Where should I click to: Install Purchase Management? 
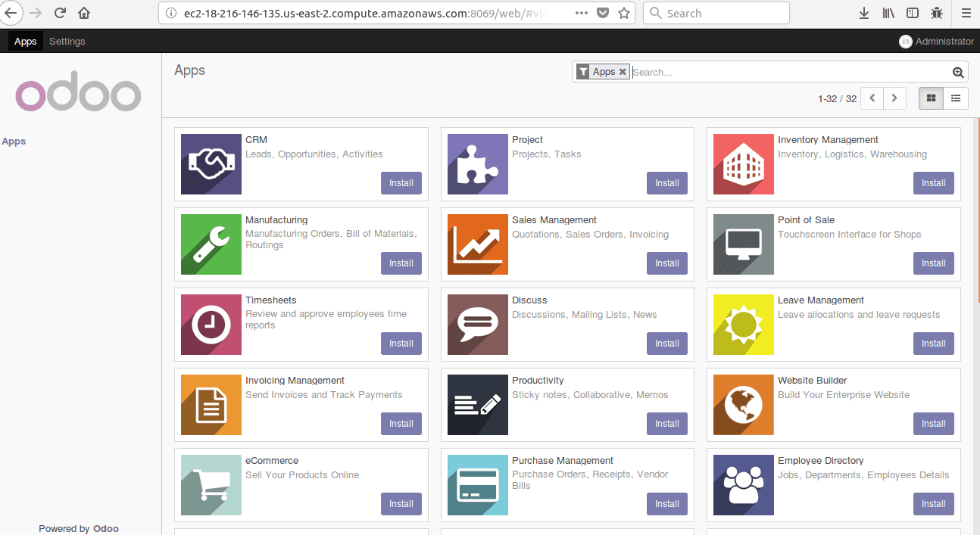667,504
